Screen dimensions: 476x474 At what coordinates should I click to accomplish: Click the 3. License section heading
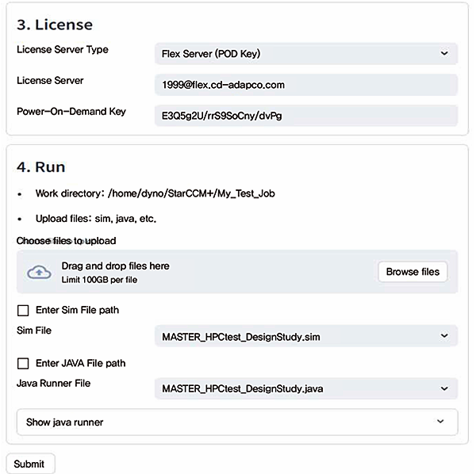[54, 25]
